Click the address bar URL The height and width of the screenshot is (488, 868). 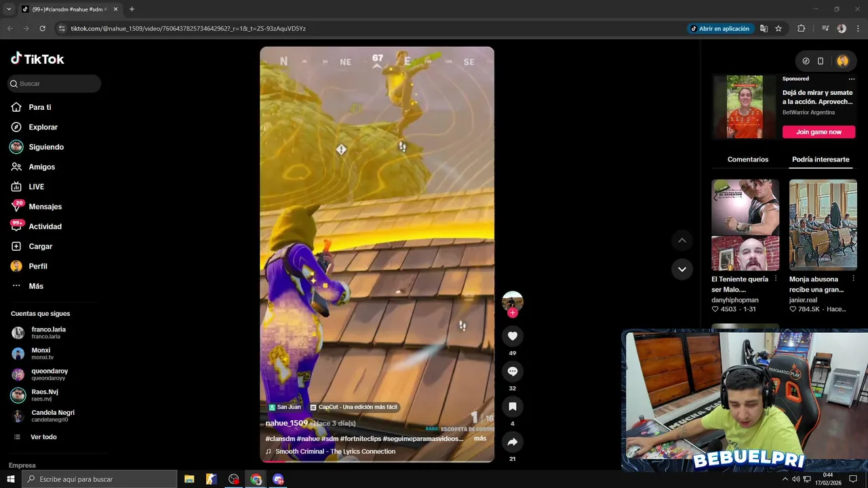pyautogui.click(x=189, y=28)
